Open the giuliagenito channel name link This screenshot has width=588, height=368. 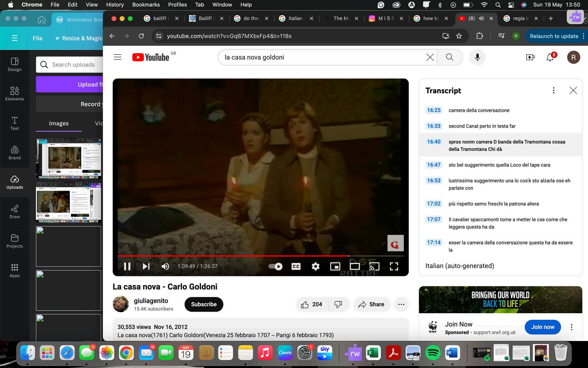point(151,301)
